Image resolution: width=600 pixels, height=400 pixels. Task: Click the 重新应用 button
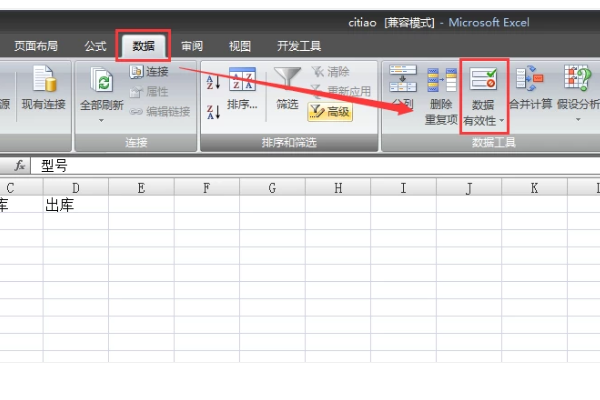tap(340, 91)
